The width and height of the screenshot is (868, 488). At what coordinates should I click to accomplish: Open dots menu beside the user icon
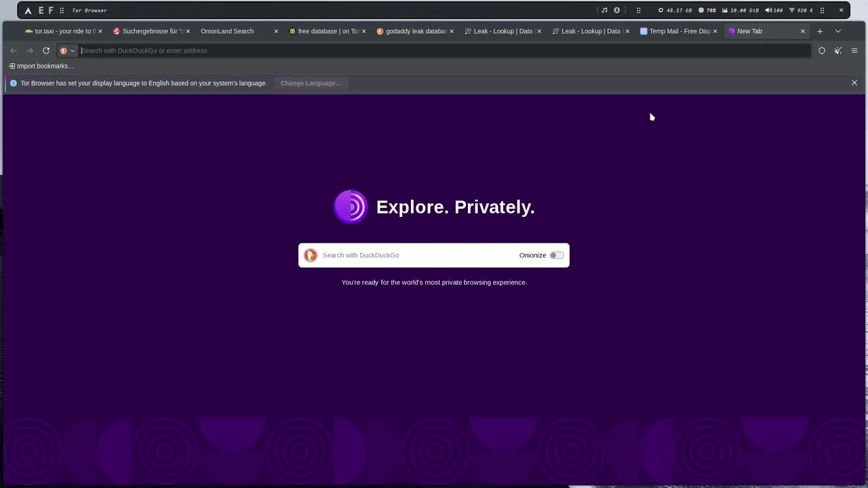tap(638, 10)
